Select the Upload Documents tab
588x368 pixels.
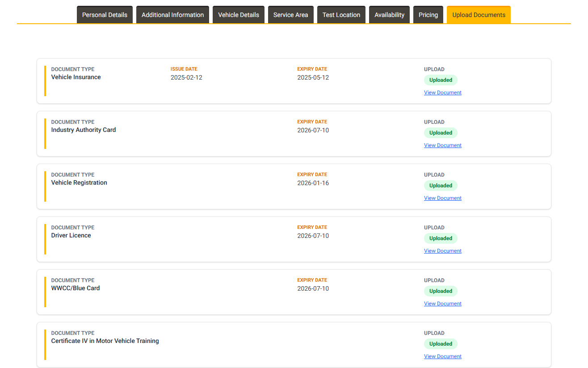click(x=479, y=15)
